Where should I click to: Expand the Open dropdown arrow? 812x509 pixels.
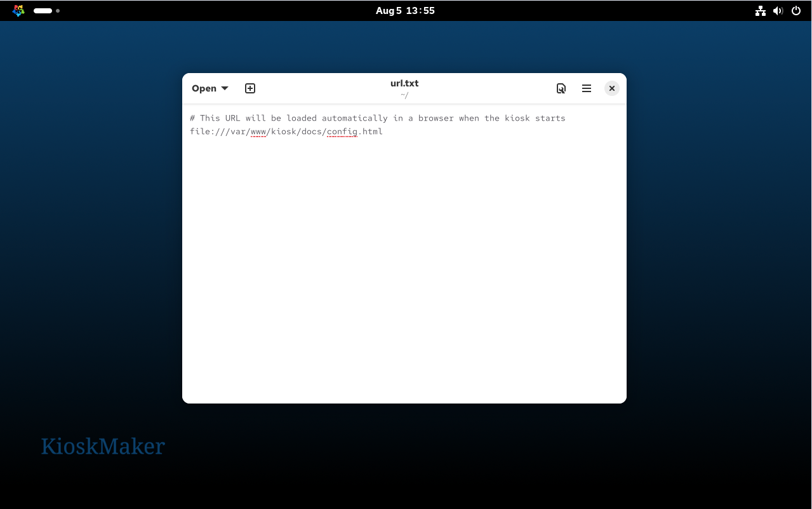(225, 88)
